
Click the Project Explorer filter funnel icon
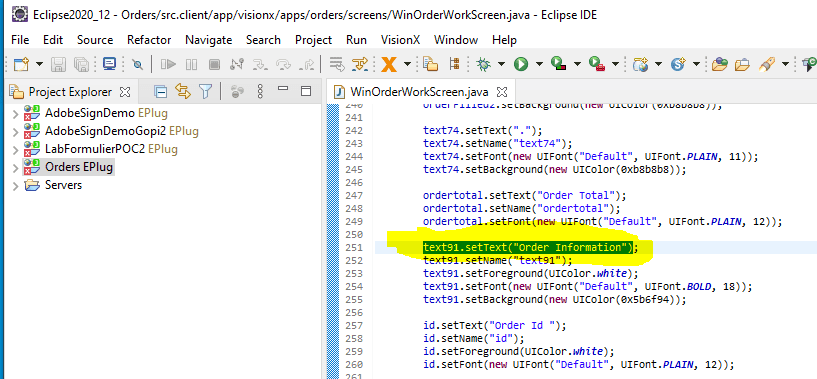point(206,92)
